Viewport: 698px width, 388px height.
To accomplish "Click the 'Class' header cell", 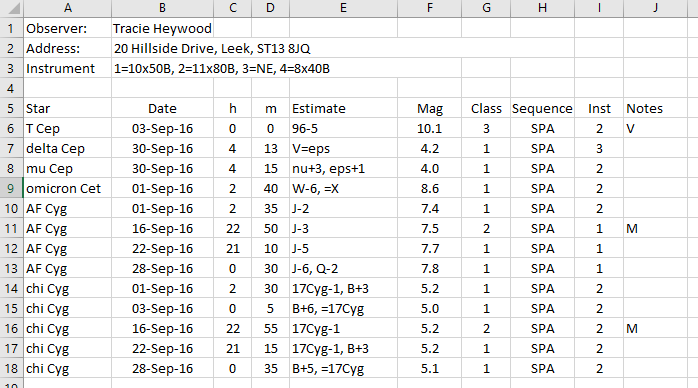I will (486, 109).
